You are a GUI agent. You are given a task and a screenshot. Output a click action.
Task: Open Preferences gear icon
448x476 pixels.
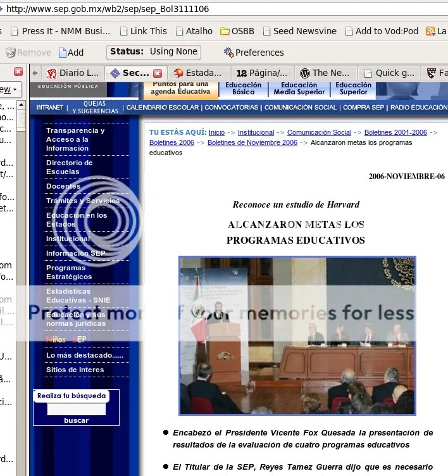pyautogui.click(x=229, y=53)
